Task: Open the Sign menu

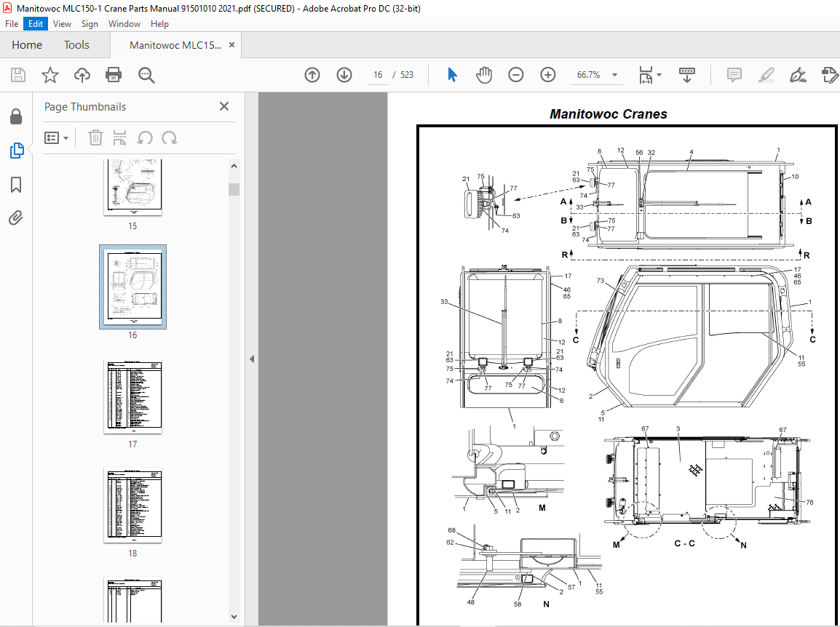Action: (x=90, y=23)
